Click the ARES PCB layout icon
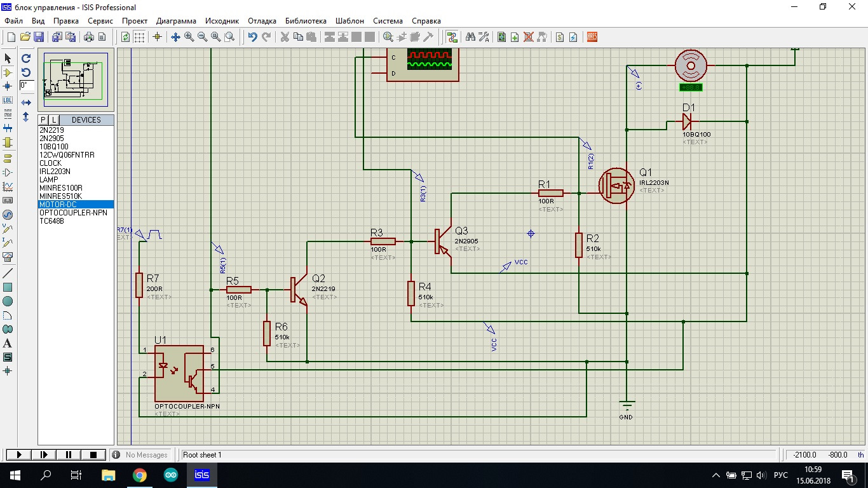The height and width of the screenshot is (488, 868). click(592, 37)
